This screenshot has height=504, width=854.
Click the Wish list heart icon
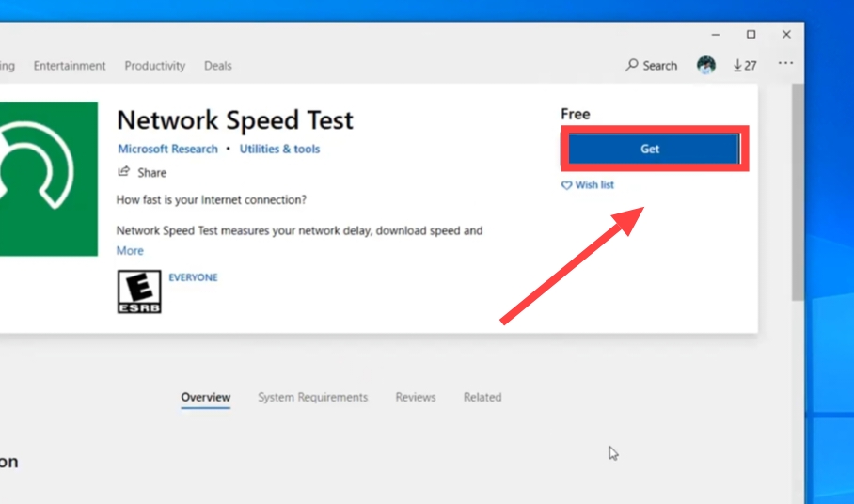coord(566,185)
